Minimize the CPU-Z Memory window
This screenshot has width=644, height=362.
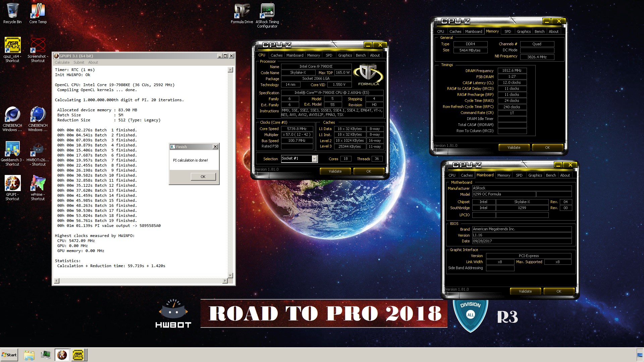coord(547,21)
